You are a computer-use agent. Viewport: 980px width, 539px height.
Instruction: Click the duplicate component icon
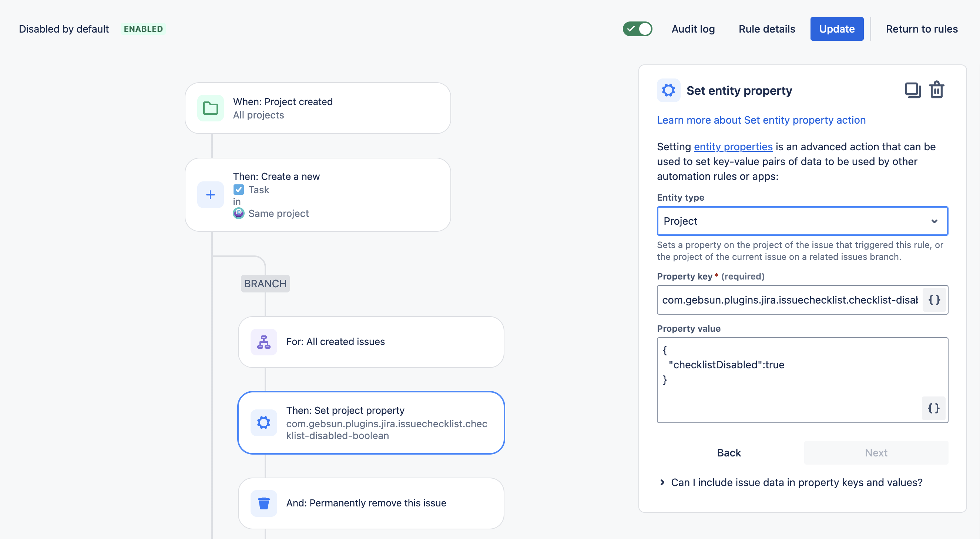point(912,90)
